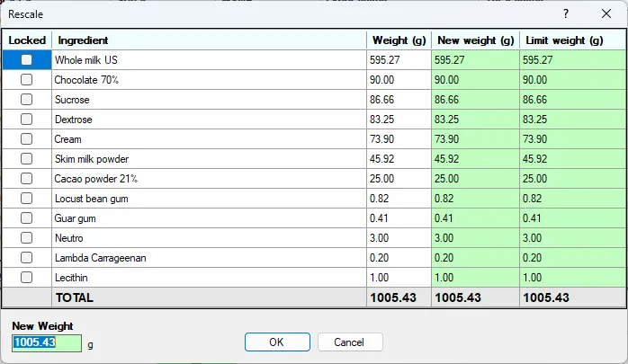Viewport: 628px width, 364px height.
Task: Edit Cream new weight 73.90
Action: coord(475,138)
